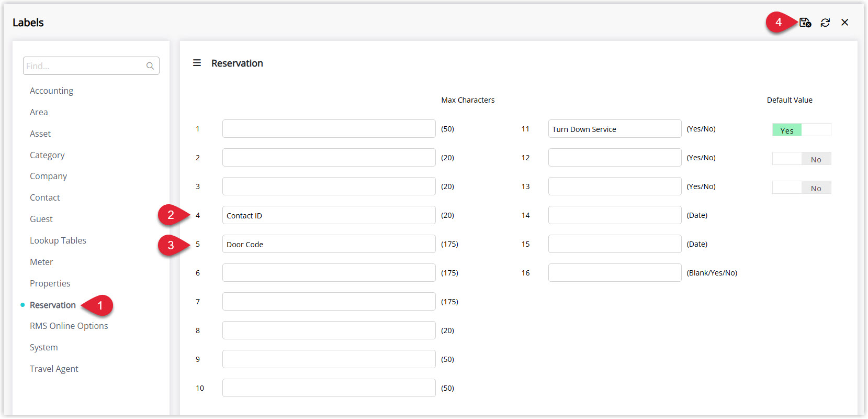This screenshot has height=419, width=868.
Task: Click label field 1 input
Action: [329, 129]
